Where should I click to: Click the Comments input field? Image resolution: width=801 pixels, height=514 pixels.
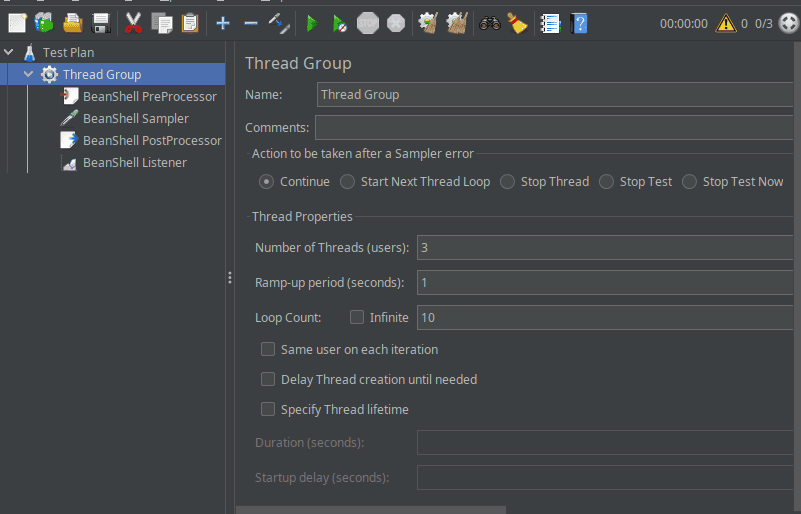coord(554,127)
